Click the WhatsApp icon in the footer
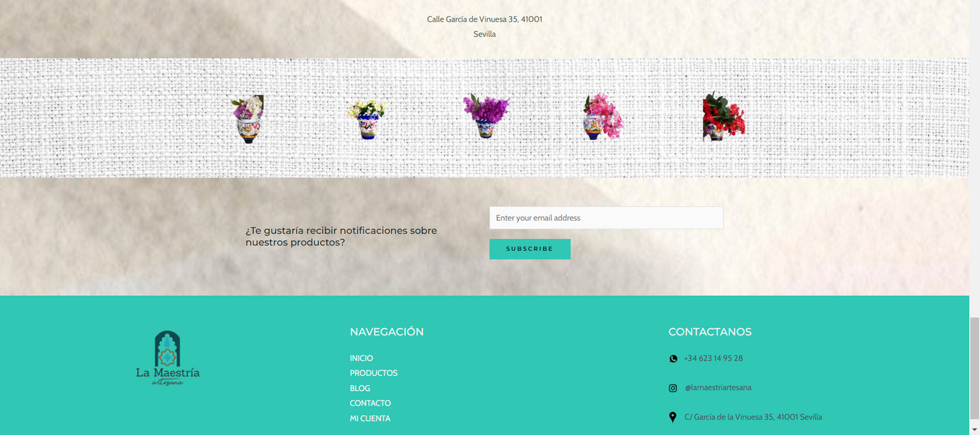Image resolution: width=980 pixels, height=435 pixels. click(x=672, y=358)
